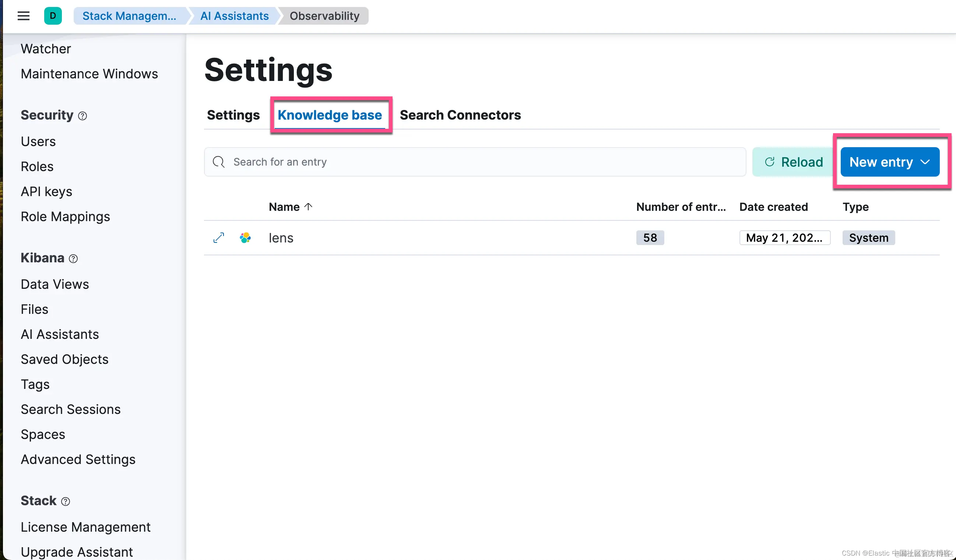Open Files under Kibana

click(x=34, y=309)
